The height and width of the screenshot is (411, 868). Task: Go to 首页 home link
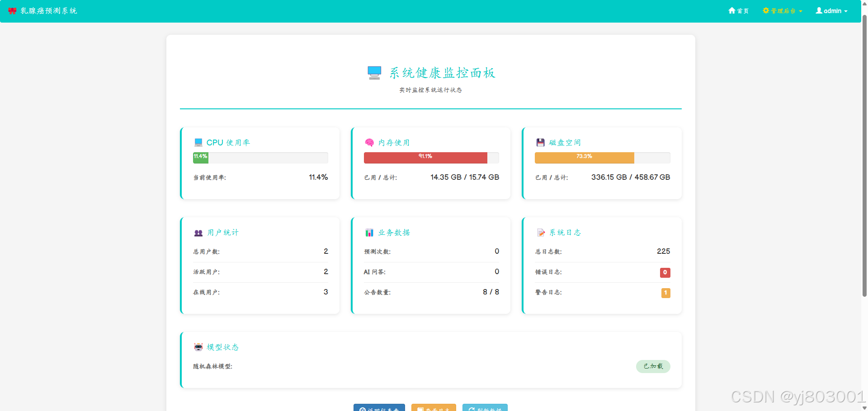(x=739, y=11)
